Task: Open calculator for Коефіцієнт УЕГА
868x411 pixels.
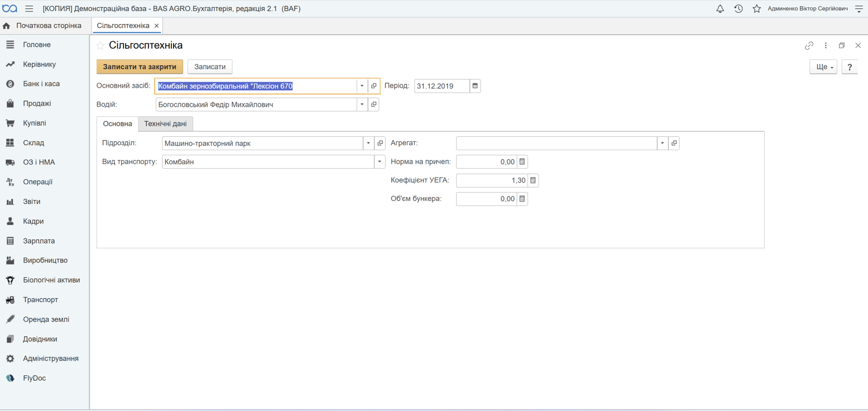Action: tap(533, 180)
